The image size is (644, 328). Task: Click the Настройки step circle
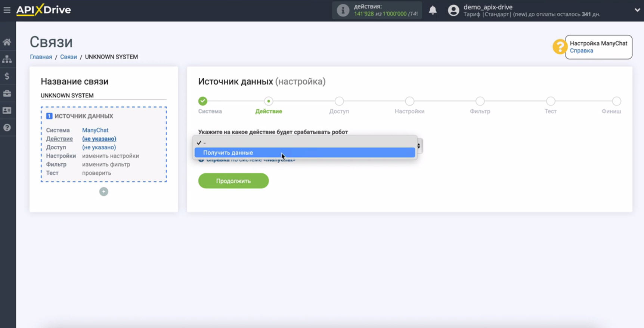point(410,101)
